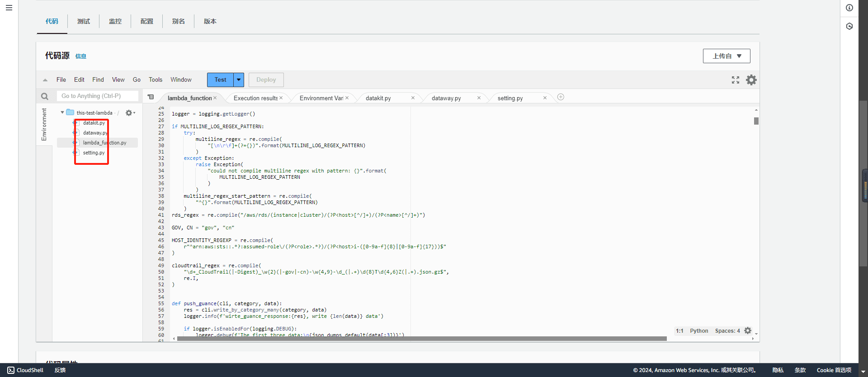Close the setting.py tab
This screenshot has height=377, width=868.
click(x=545, y=98)
